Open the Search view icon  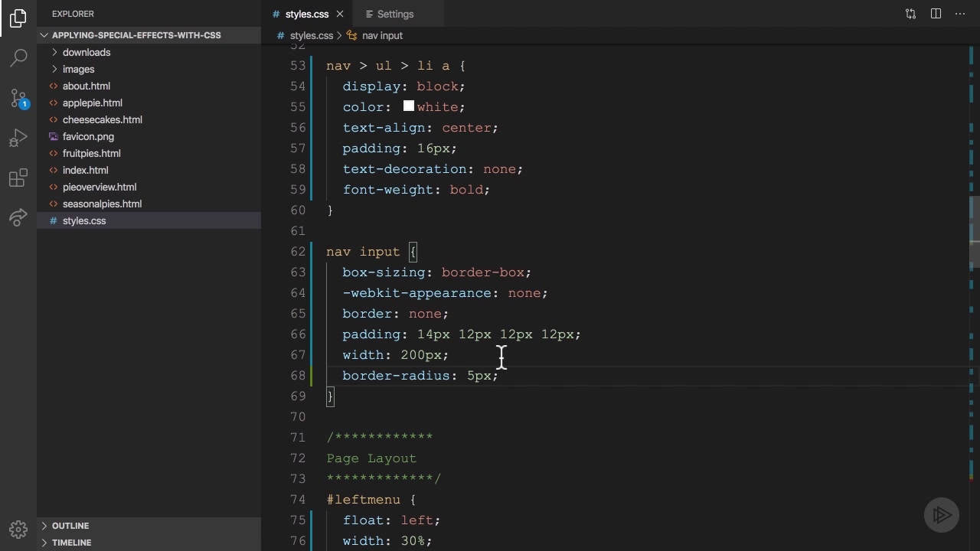[x=18, y=57]
